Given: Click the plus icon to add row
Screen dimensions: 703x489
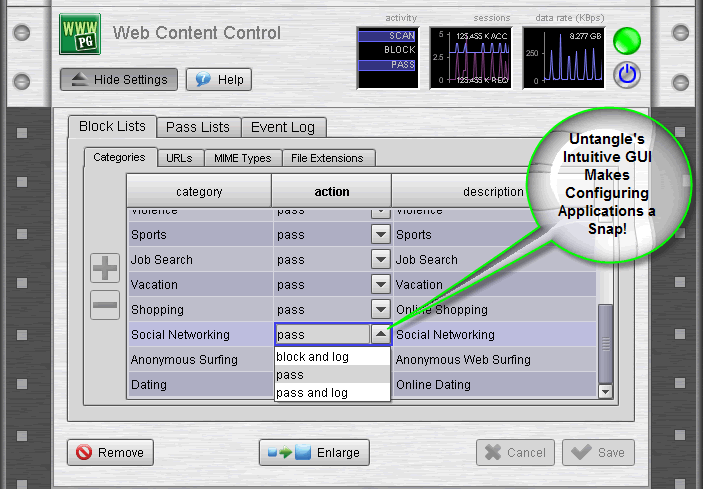Looking at the screenshot, I should 105,268.
